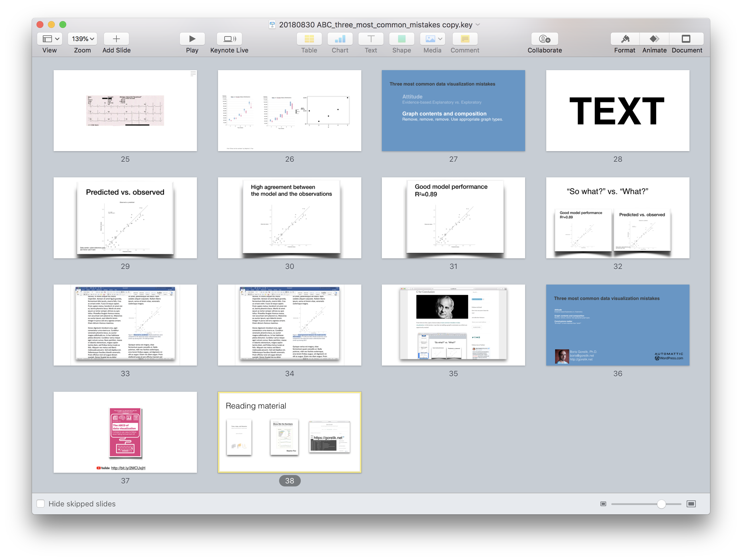Open the 139% Zoom dropdown
The width and height of the screenshot is (742, 560).
click(x=82, y=39)
